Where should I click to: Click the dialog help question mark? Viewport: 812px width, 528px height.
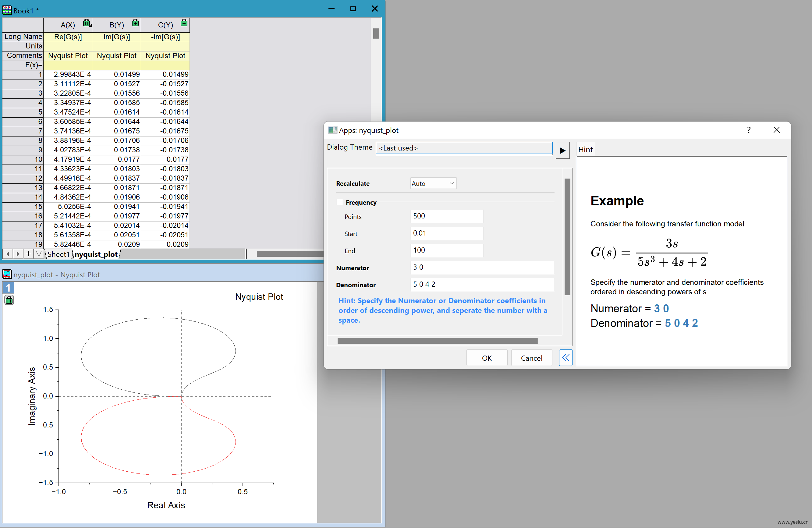click(749, 130)
